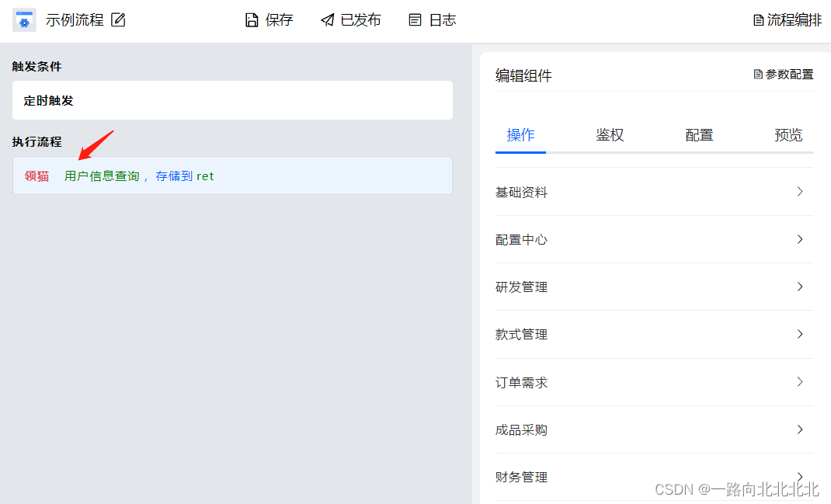This screenshot has width=831, height=504.
Task: Click the workflow app logo icon
Action: [24, 20]
